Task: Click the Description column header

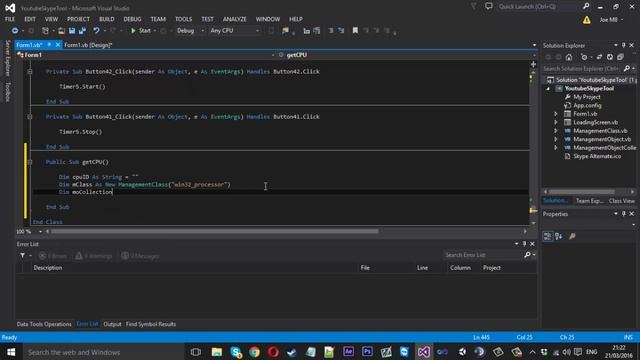Action: 48,268
